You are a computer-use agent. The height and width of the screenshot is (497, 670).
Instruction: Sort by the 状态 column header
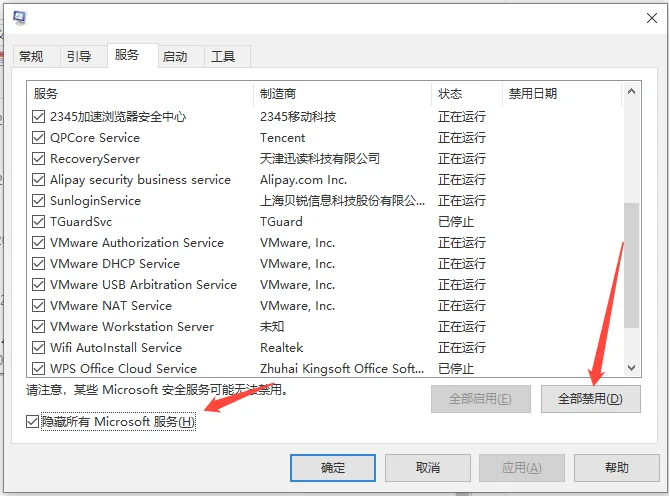click(x=467, y=94)
